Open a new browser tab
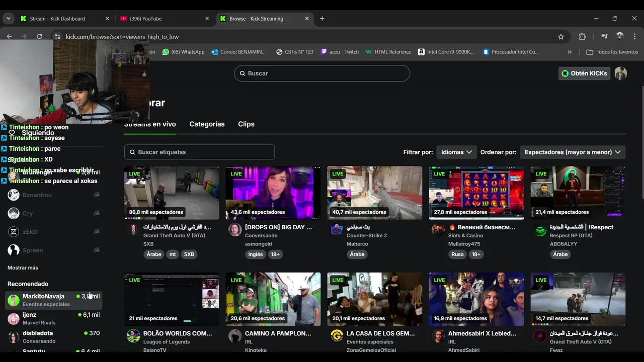Image resolution: width=644 pixels, height=362 pixels. click(322, 19)
